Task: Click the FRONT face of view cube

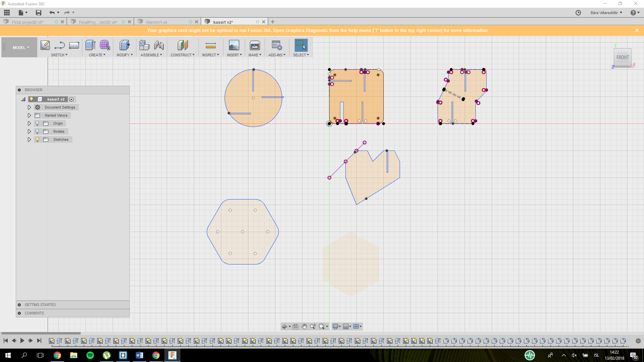Action: pos(622,57)
